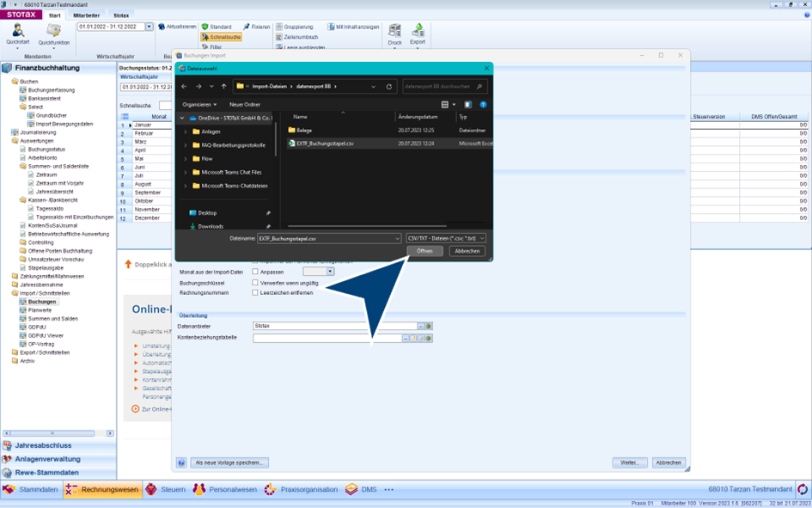Click 'Als neue Vorlage speichern...' button
812x508 pixels.
pyautogui.click(x=229, y=462)
